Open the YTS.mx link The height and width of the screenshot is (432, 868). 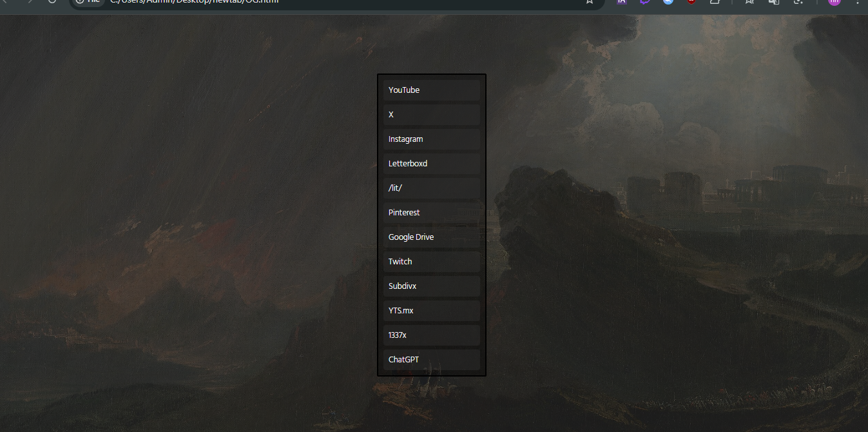[432, 311]
